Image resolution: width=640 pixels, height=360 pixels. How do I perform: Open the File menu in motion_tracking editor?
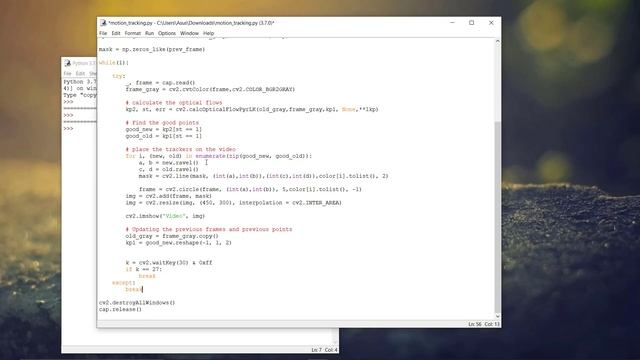(103, 33)
